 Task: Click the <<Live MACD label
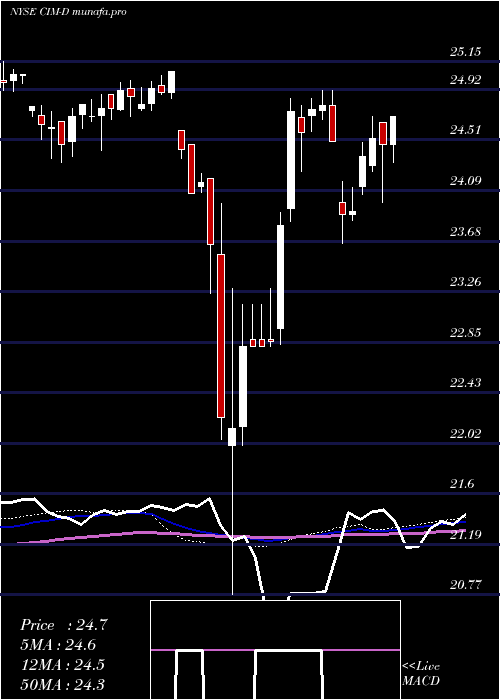(421, 674)
